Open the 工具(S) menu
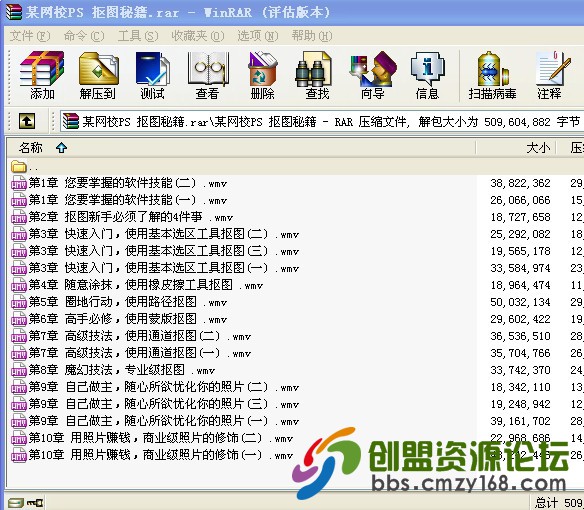 tap(138, 36)
